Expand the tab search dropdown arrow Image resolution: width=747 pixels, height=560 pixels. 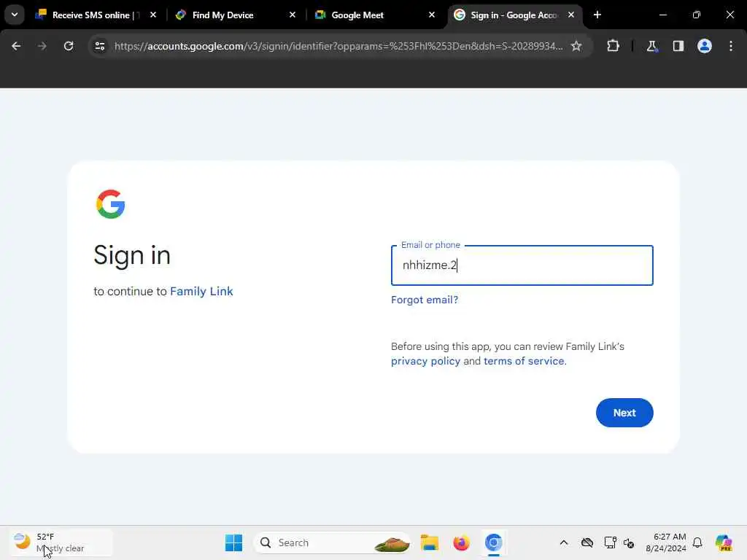tap(15, 15)
